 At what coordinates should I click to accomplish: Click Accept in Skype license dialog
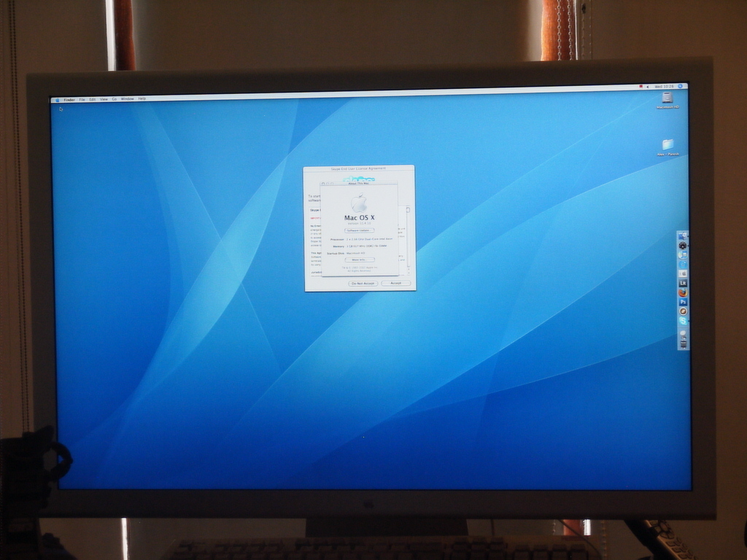[396, 284]
